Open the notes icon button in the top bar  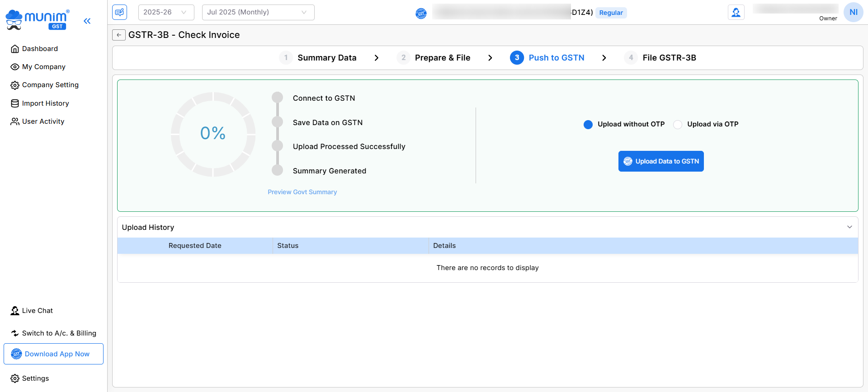point(120,12)
